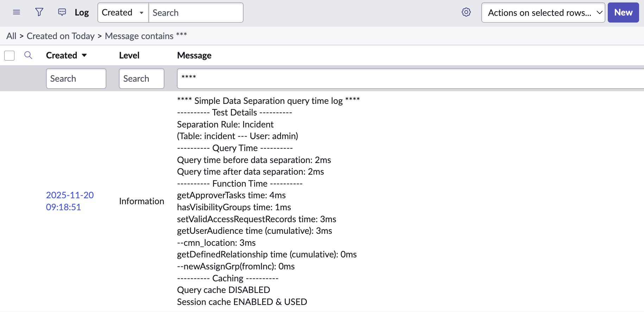This screenshot has height=312, width=644.
Task: Click the Message column search field
Action: click(408, 79)
